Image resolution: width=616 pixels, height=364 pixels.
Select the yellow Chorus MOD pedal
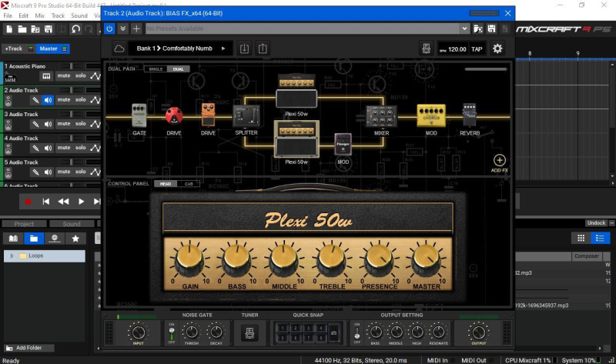pyautogui.click(x=431, y=116)
